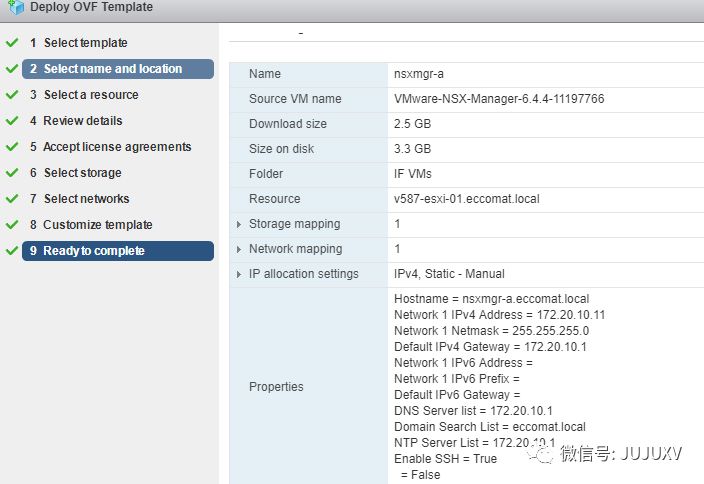Click checkmark icon beside Accept license agreements
Screen dimensions: 704x484
[x=11, y=147]
